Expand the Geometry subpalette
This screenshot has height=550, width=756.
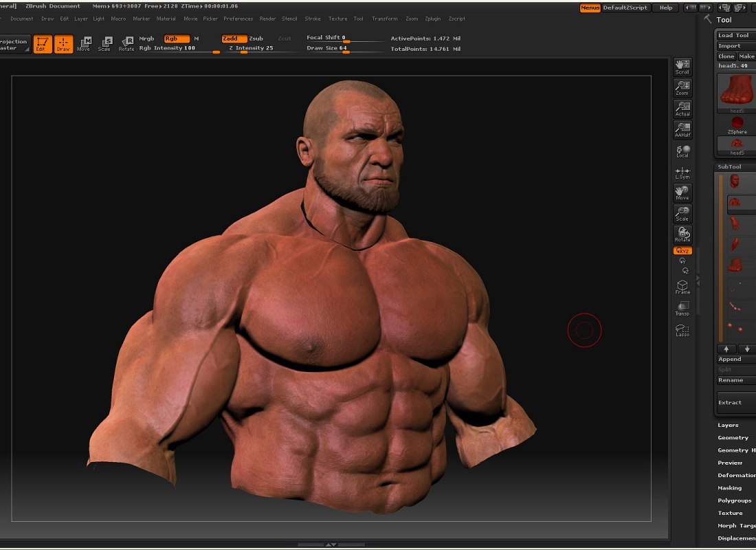coord(733,437)
